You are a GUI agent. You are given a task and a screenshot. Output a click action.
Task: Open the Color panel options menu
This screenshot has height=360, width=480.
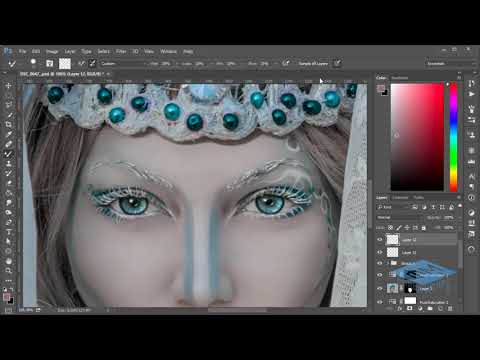459,78
